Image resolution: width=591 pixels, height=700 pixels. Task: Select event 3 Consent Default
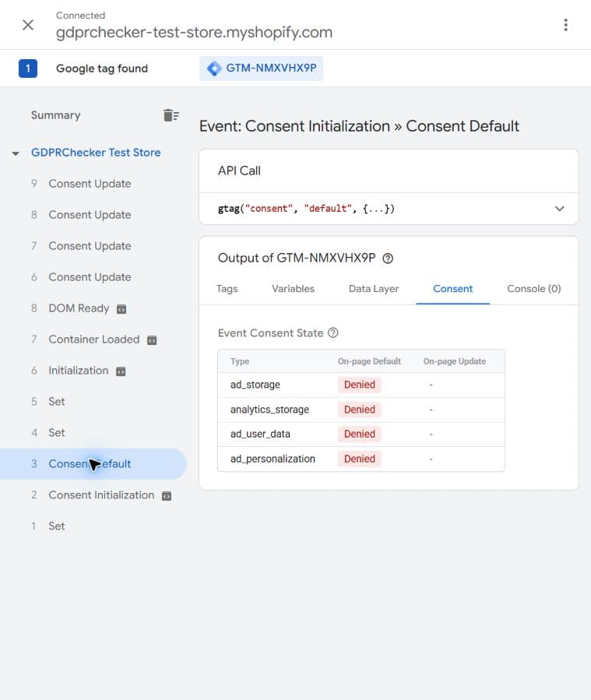(93, 464)
